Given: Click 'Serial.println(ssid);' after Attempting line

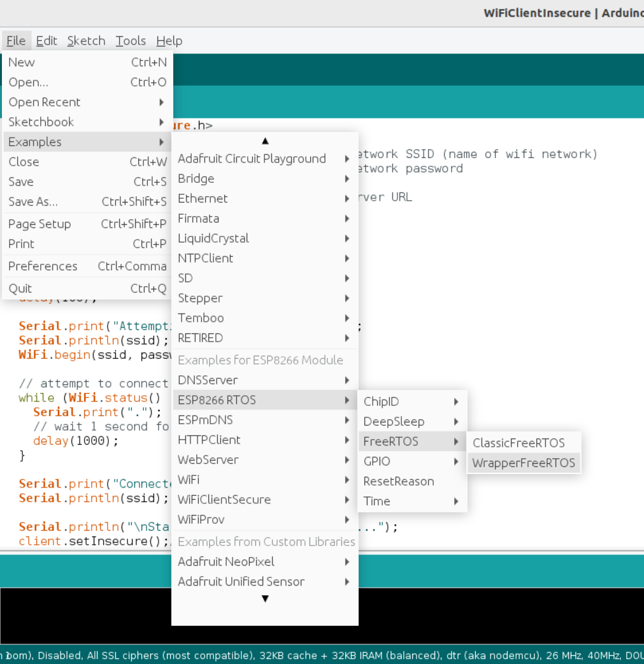Looking at the screenshot, I should point(94,340).
